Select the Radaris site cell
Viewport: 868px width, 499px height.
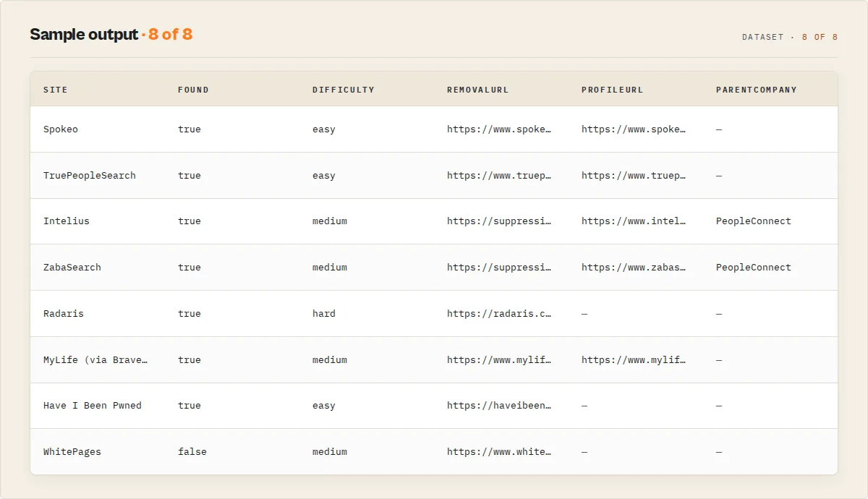(x=64, y=314)
